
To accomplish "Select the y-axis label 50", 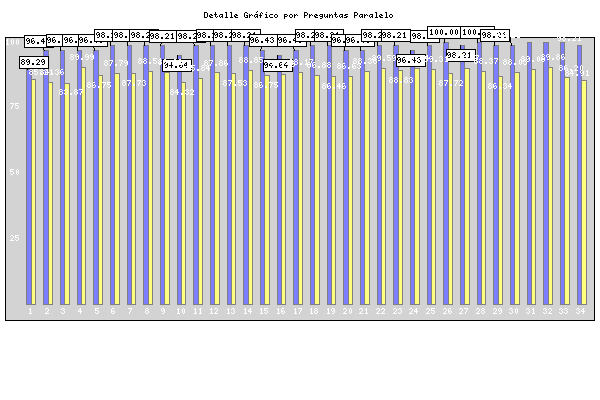I will coord(14,172).
